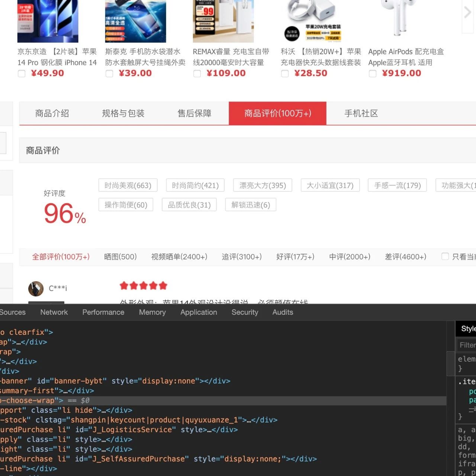
Task: Show 视频晒单(2400+) video reviews
Action: pos(179,257)
